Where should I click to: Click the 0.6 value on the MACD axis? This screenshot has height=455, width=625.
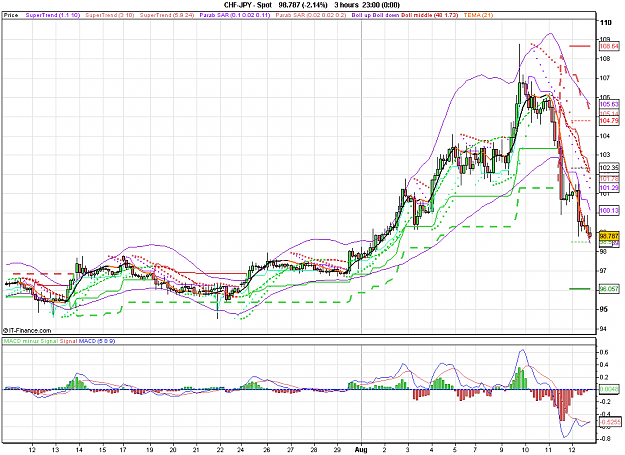[x=604, y=352]
